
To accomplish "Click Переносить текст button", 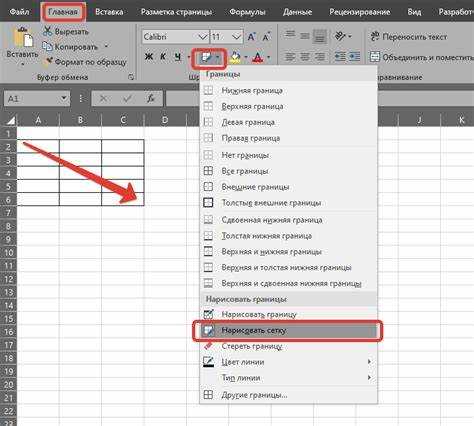I will pyautogui.click(x=409, y=37).
